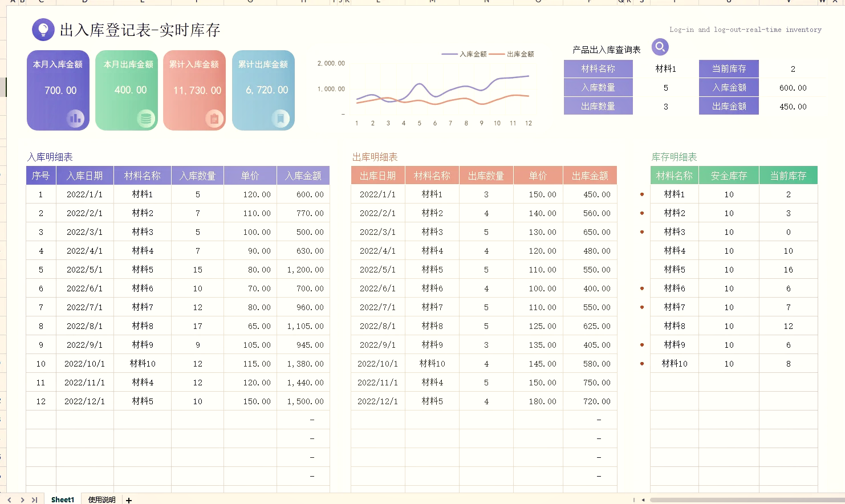The image size is (845, 504).
Task: Select the 累计入库金额 card showing 11,730.00
Action: 194,90
